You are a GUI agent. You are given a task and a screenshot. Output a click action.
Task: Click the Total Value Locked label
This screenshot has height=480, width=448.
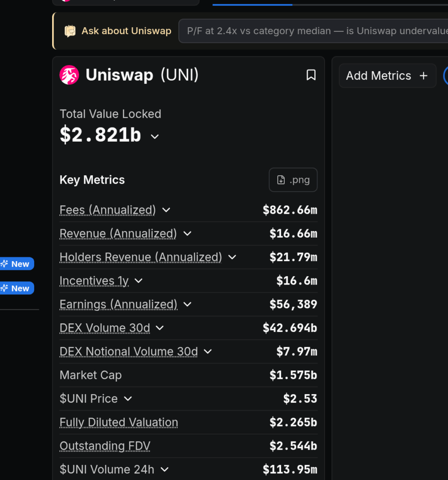(110, 114)
